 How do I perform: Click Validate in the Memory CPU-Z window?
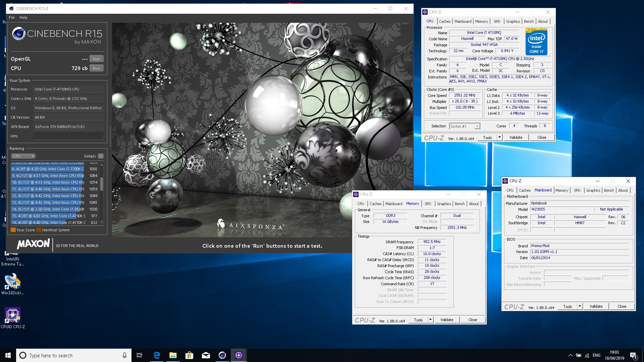pyautogui.click(x=446, y=320)
